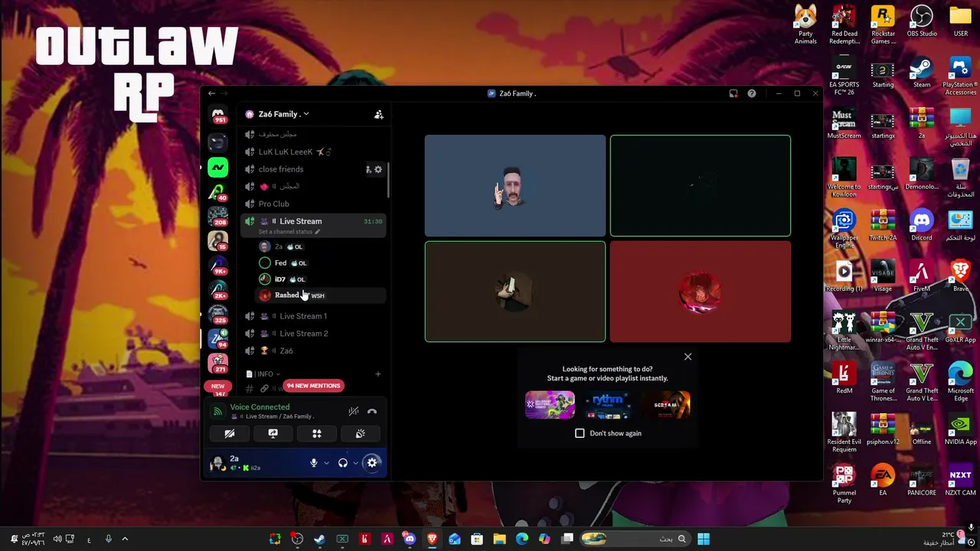
Task: Share your screen in Discord
Action: [x=273, y=434]
